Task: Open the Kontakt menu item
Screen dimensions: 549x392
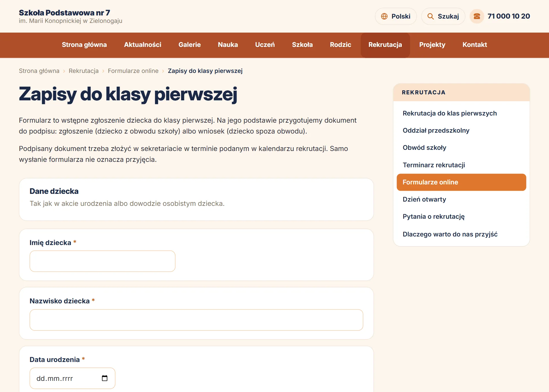Action: [x=475, y=45]
